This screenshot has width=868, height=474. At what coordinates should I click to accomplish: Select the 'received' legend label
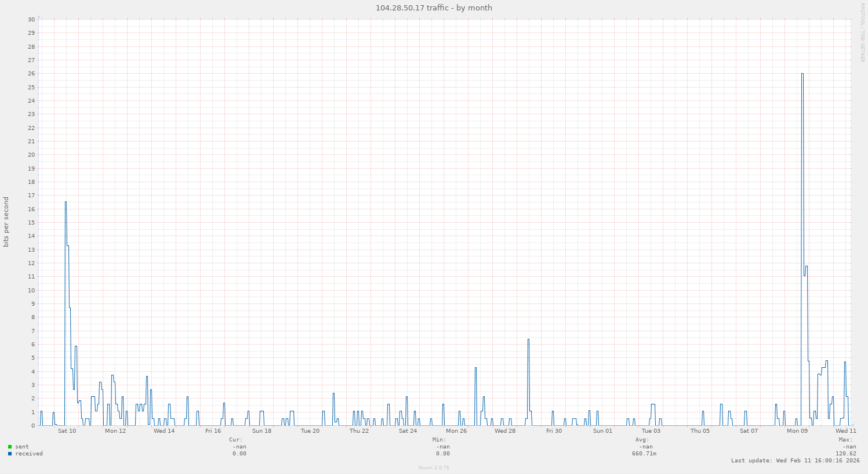29,454
